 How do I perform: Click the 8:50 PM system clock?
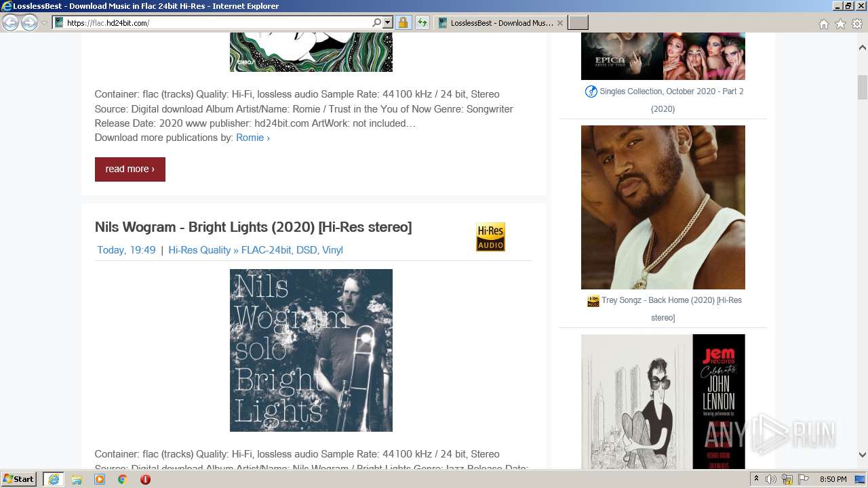(833, 479)
